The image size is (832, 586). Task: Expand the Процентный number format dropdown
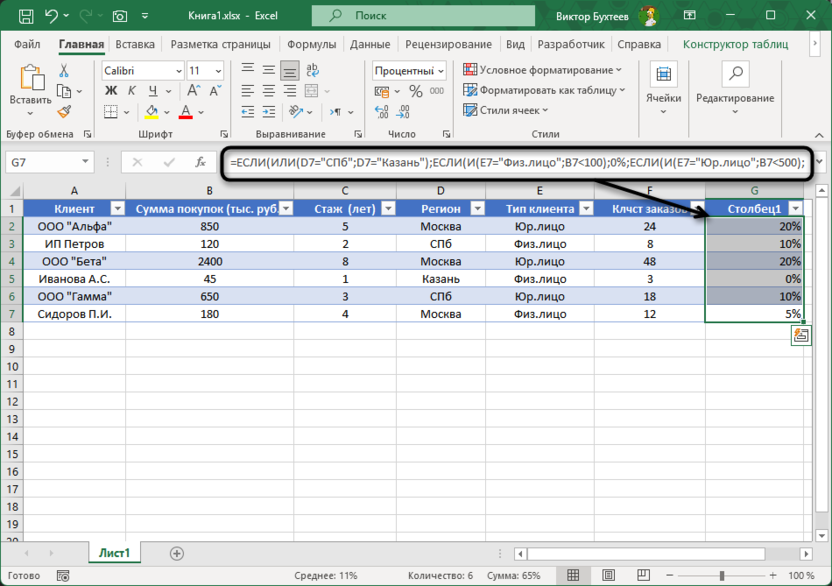tap(441, 71)
